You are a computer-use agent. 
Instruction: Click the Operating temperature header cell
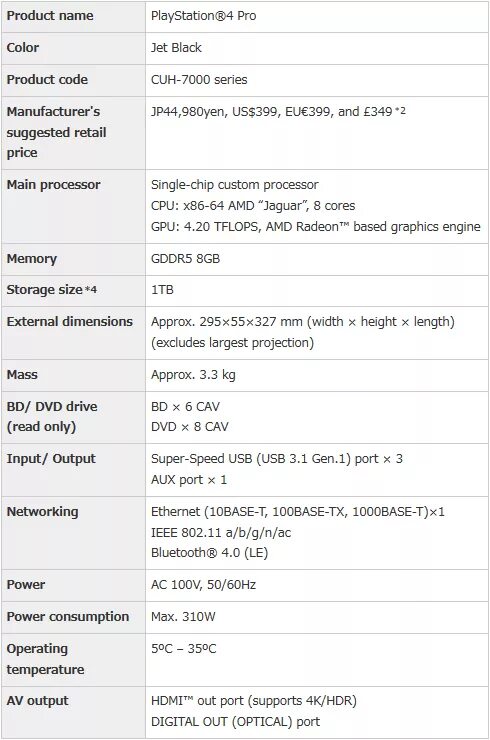73,660
